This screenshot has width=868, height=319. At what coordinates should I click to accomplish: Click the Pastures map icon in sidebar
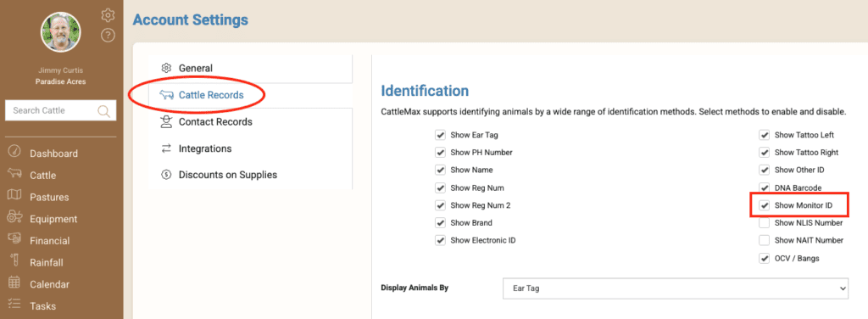tap(14, 195)
